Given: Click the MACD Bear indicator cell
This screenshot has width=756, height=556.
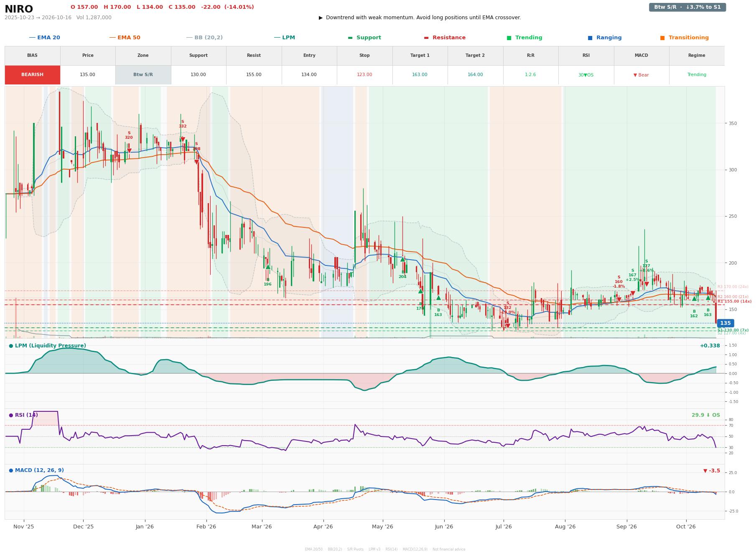Looking at the screenshot, I should pyautogui.click(x=641, y=75).
